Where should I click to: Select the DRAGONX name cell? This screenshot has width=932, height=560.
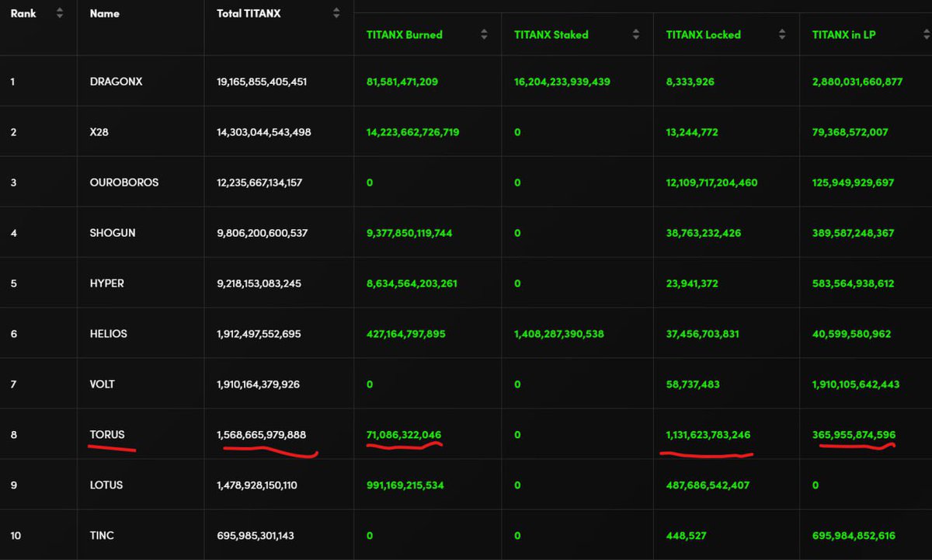116,81
